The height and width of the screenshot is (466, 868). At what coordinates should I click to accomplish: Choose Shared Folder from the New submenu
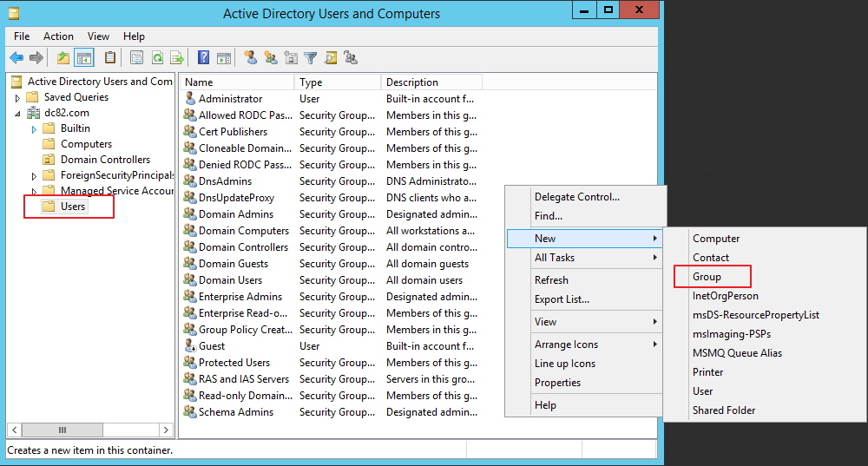[x=724, y=410]
